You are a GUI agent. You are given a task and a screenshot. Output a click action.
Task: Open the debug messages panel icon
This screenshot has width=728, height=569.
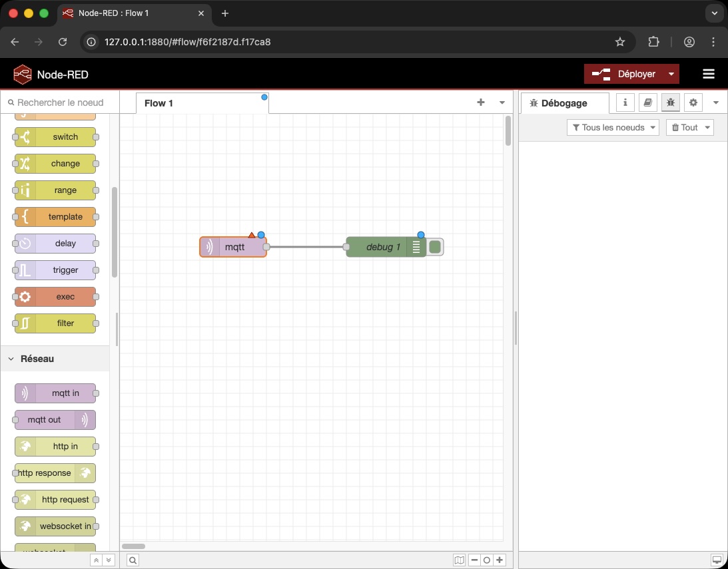(x=671, y=102)
